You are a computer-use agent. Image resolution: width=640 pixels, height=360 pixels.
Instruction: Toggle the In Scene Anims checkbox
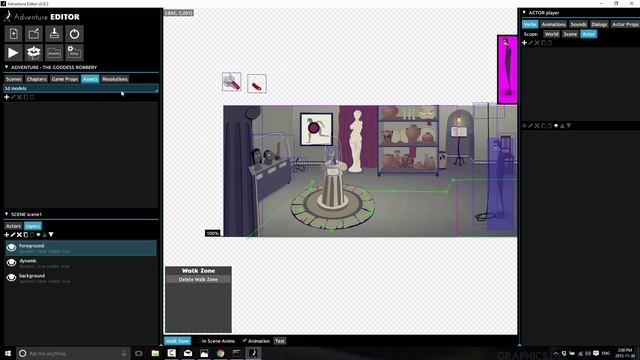pos(199,341)
